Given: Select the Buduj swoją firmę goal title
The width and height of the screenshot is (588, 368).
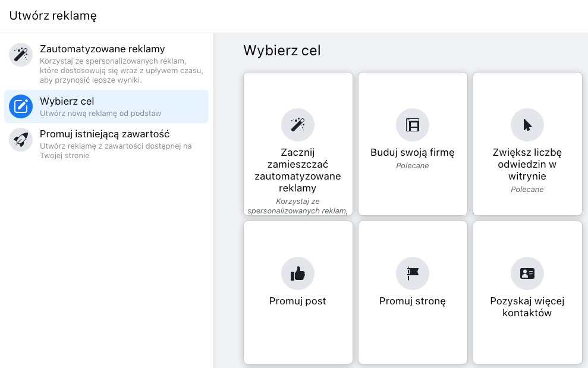Looking at the screenshot, I should [412, 153].
